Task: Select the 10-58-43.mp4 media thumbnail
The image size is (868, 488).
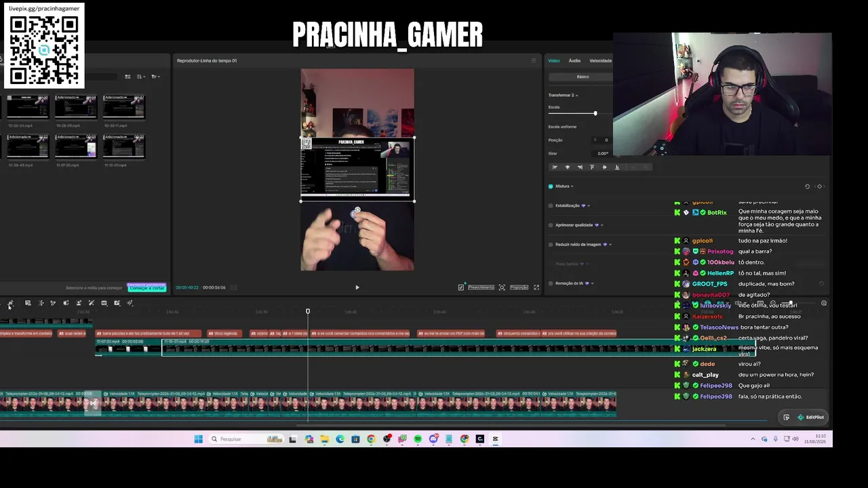Action: 28,146
